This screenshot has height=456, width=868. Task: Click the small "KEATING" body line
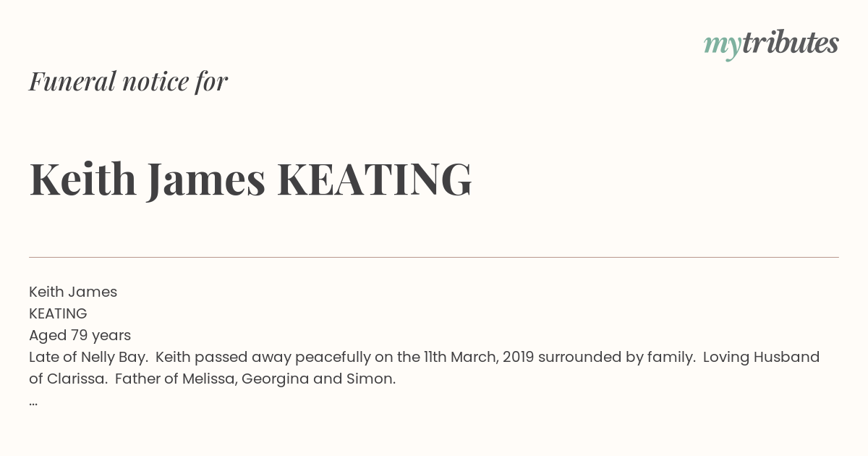(x=58, y=313)
